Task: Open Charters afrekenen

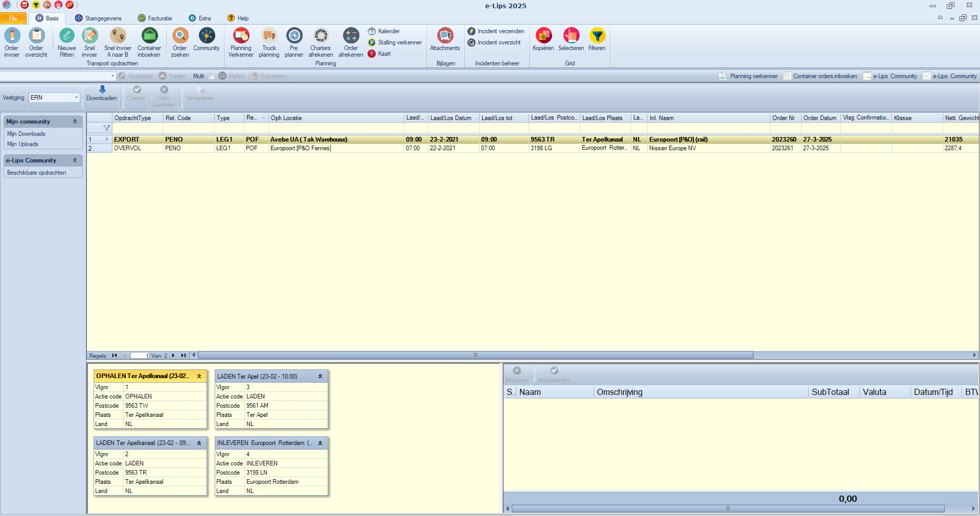Action: 321,42
